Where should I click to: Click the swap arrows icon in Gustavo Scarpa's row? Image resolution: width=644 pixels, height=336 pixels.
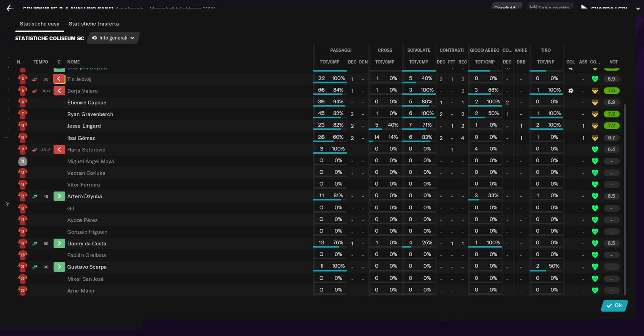pyautogui.click(x=35, y=267)
